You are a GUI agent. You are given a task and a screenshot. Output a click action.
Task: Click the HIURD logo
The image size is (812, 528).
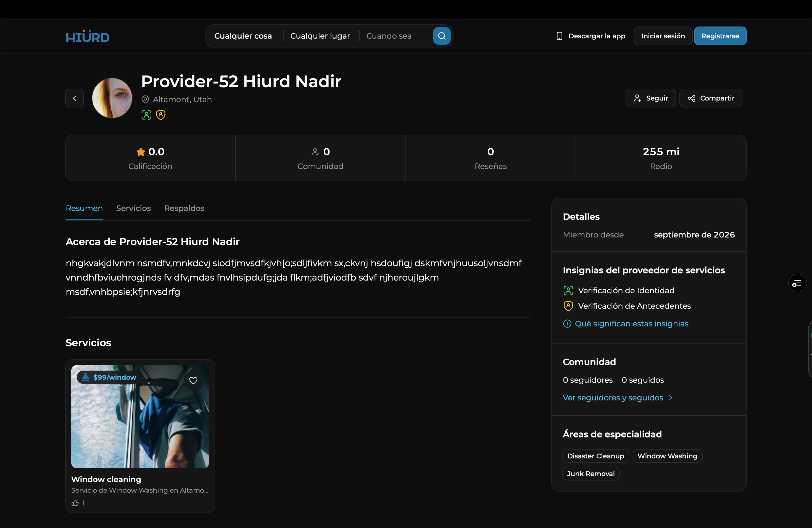(x=87, y=36)
